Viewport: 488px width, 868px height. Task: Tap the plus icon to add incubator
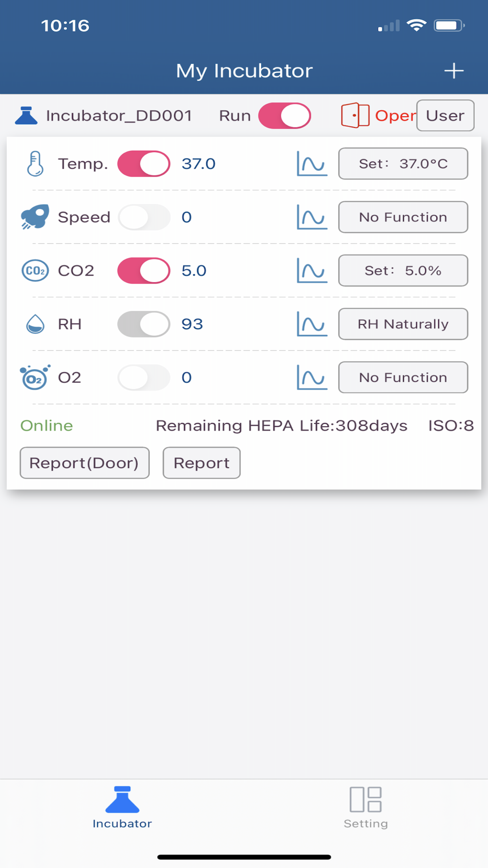453,71
